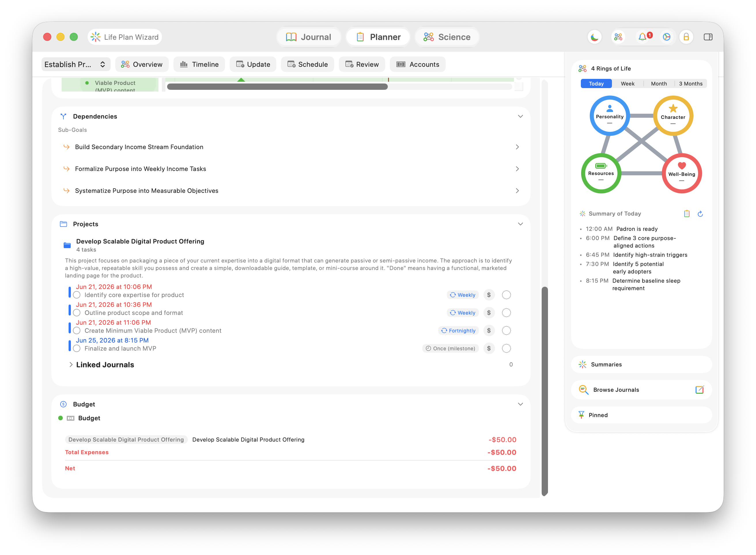Click the padlock lock icon
This screenshot has height=555, width=756.
coord(686,37)
